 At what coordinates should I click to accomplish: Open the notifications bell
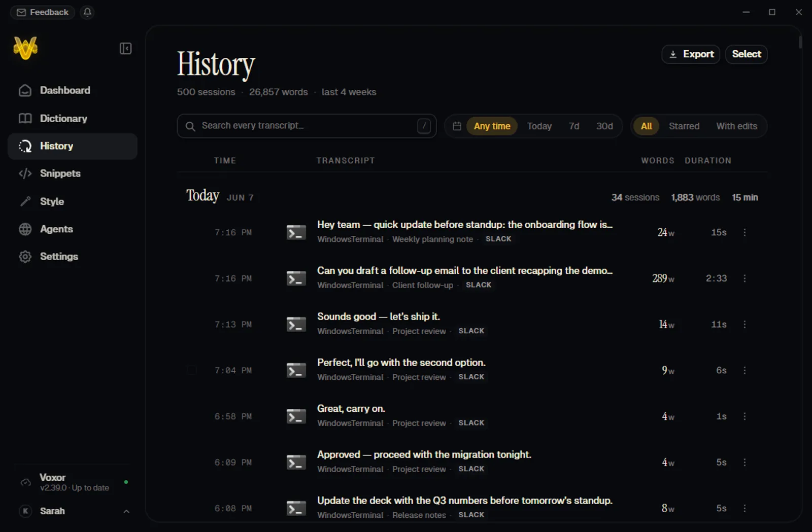click(x=87, y=12)
